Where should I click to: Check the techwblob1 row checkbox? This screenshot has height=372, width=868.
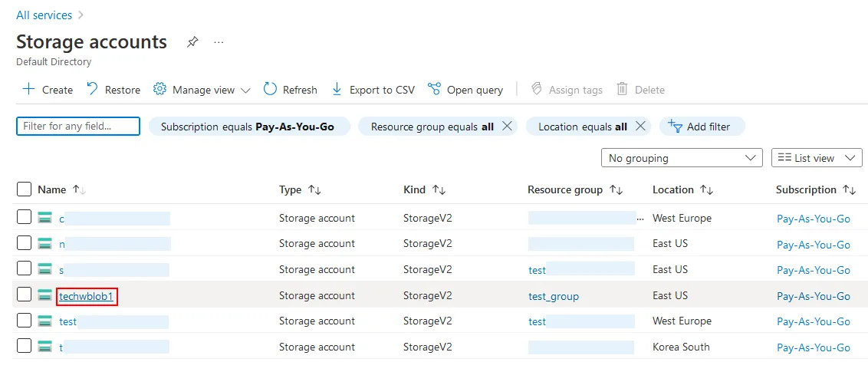[x=24, y=295]
